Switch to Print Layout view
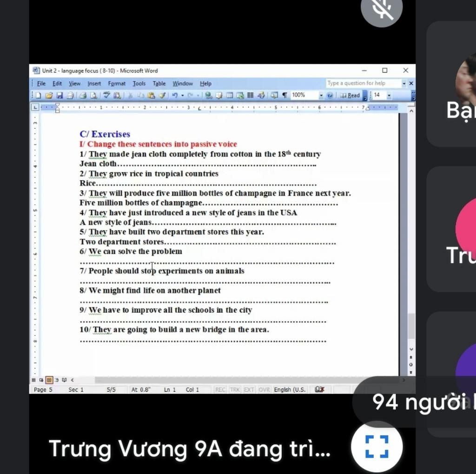The image size is (476, 474). click(x=49, y=380)
